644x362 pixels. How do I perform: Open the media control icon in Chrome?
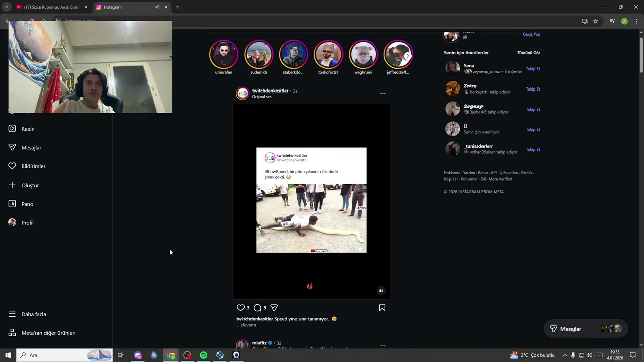(x=612, y=21)
